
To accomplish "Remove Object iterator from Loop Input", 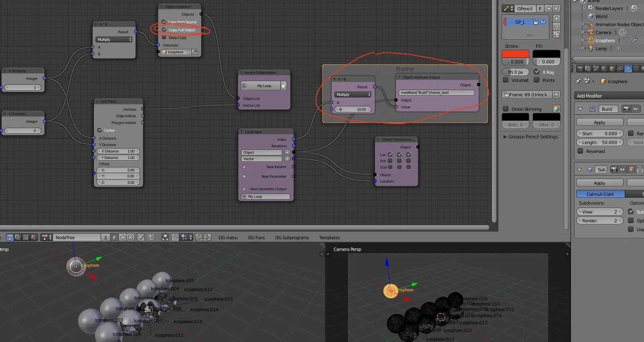I will point(287,152).
